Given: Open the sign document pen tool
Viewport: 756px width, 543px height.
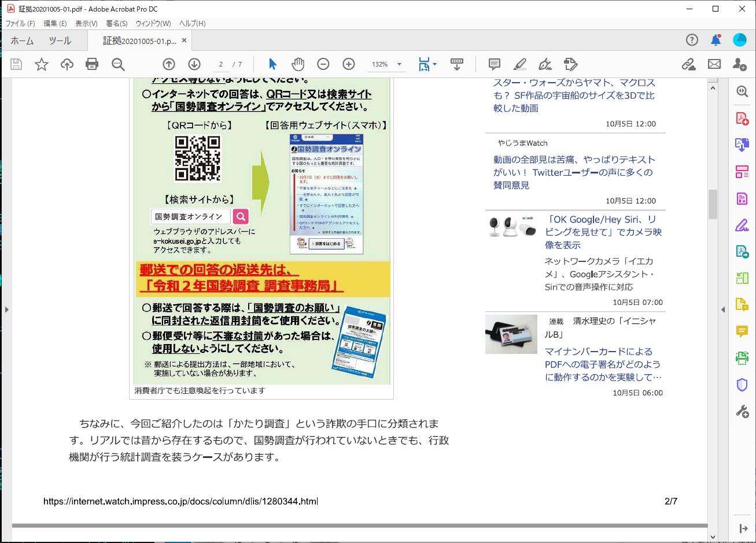Looking at the screenshot, I should click(545, 64).
